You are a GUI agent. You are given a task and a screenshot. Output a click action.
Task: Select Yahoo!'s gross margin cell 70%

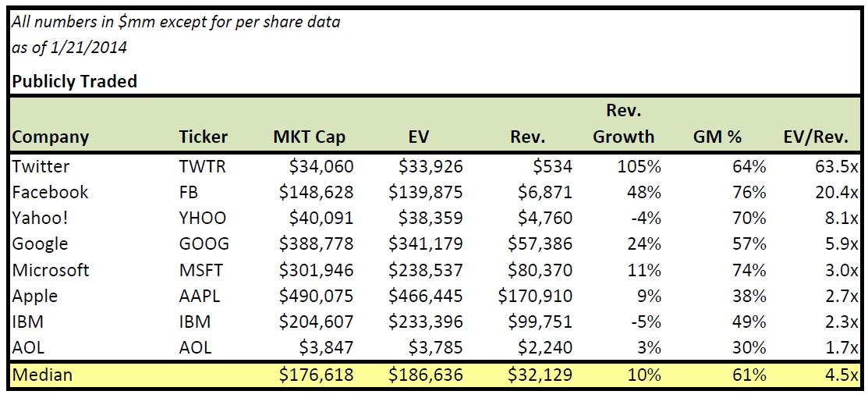(751, 219)
